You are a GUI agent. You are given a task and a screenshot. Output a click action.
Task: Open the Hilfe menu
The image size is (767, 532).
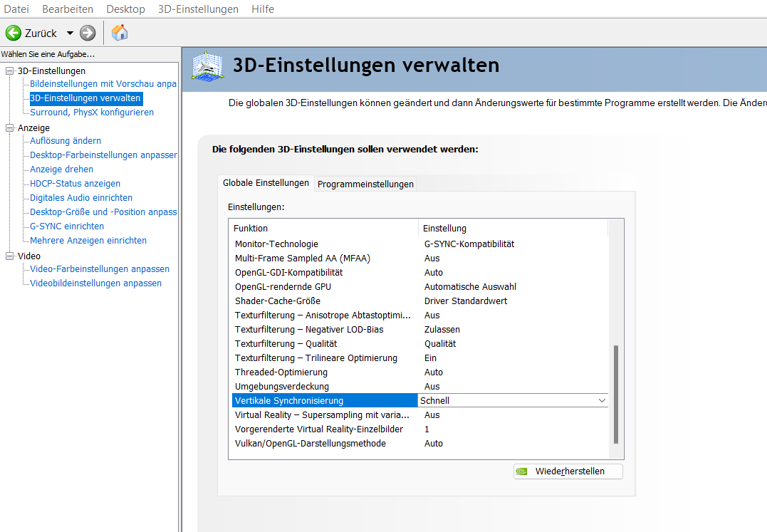tap(263, 9)
